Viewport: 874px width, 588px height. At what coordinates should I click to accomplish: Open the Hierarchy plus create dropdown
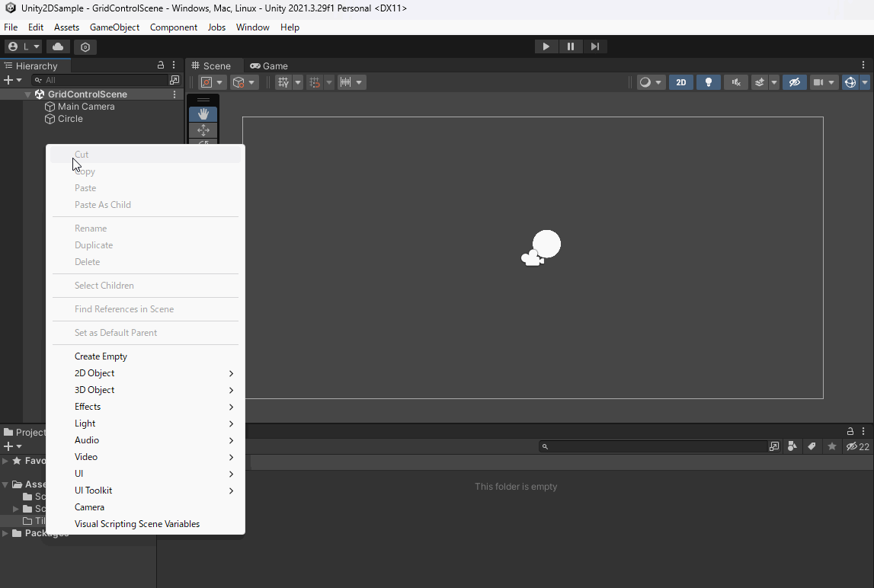click(13, 80)
